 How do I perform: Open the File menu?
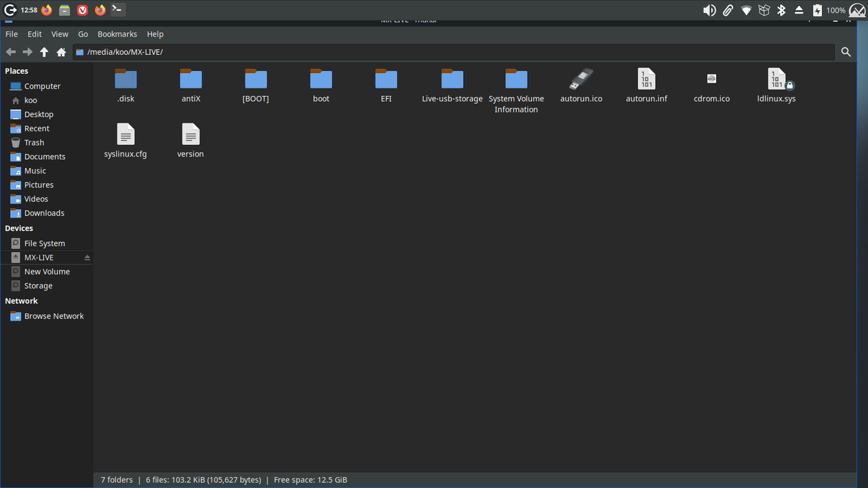(x=12, y=34)
